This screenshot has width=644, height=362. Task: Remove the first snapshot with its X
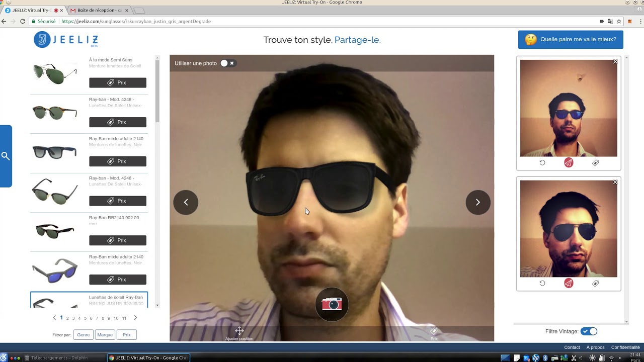[x=615, y=62]
